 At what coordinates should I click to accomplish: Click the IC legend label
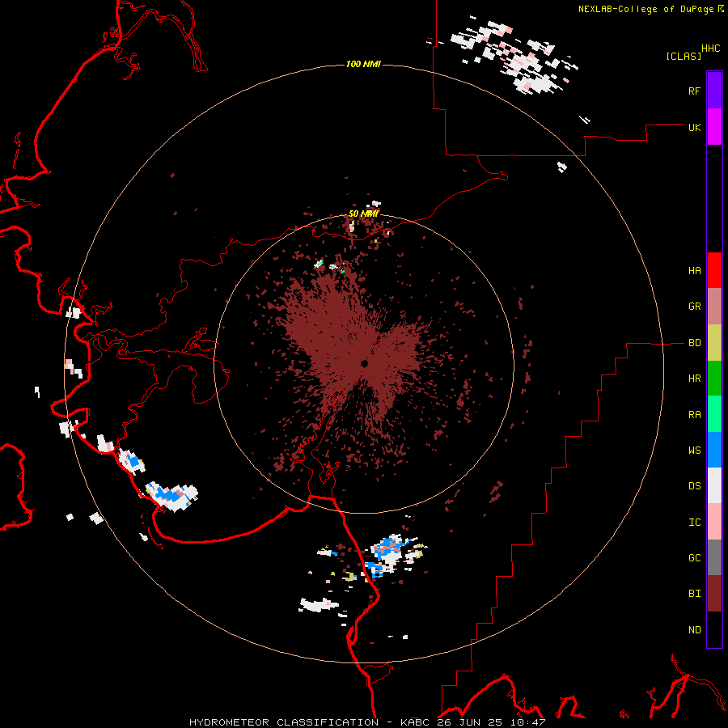click(x=694, y=523)
